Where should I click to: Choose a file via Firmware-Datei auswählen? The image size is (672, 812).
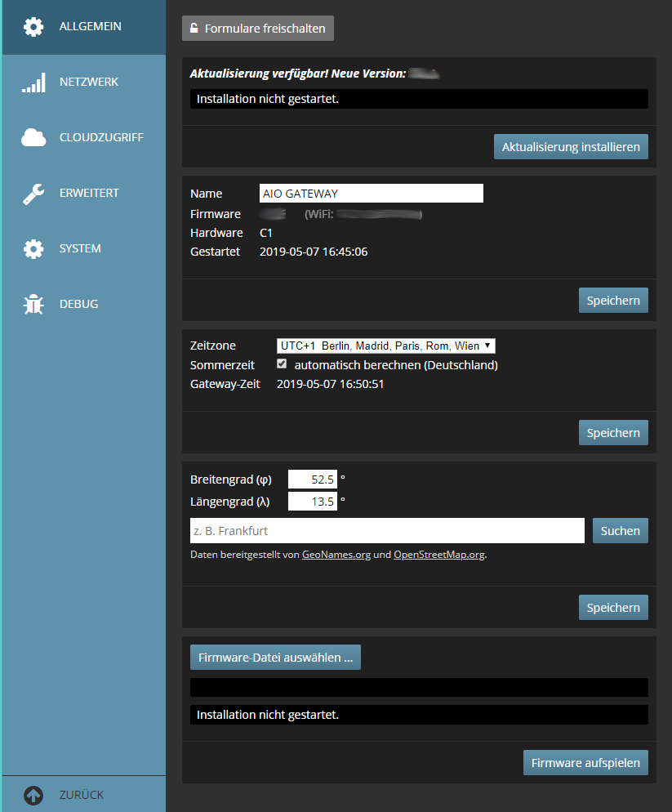click(x=275, y=658)
